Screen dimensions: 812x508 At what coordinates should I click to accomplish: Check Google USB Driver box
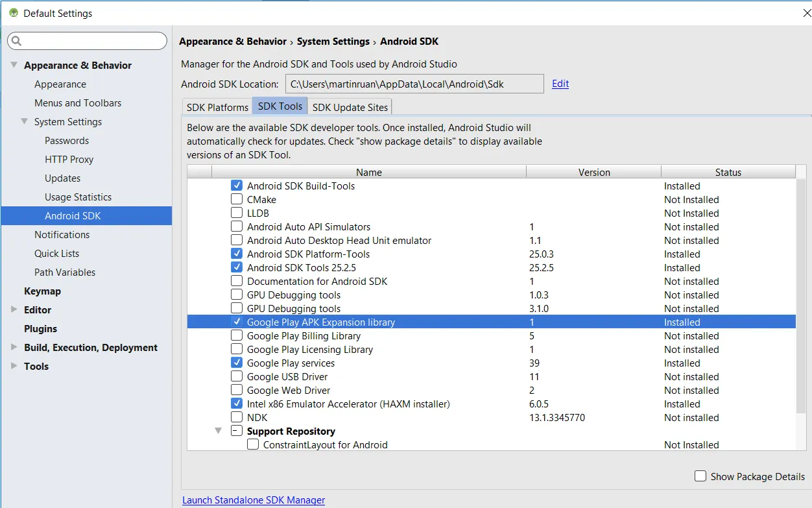tap(237, 377)
